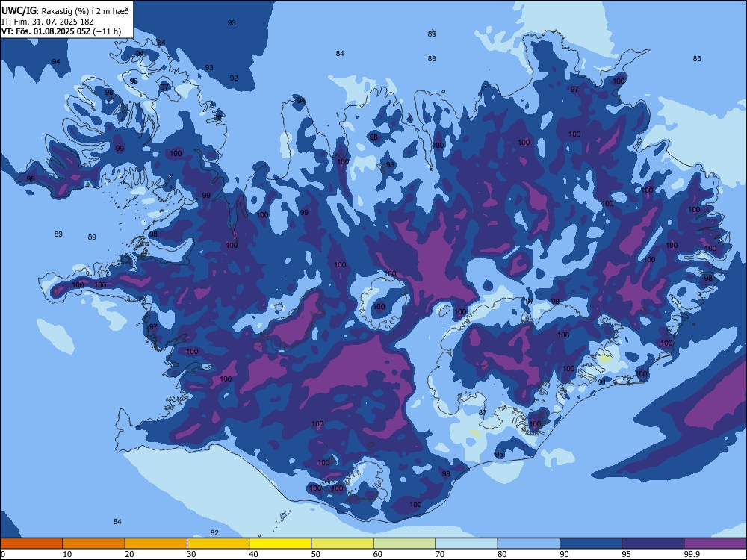Click the legend scale label '40'

(253, 554)
